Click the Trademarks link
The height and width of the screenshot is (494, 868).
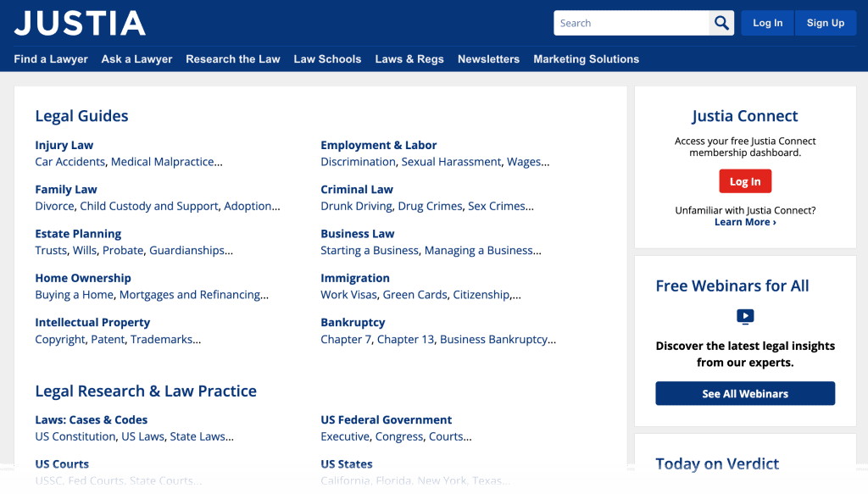[x=162, y=339]
